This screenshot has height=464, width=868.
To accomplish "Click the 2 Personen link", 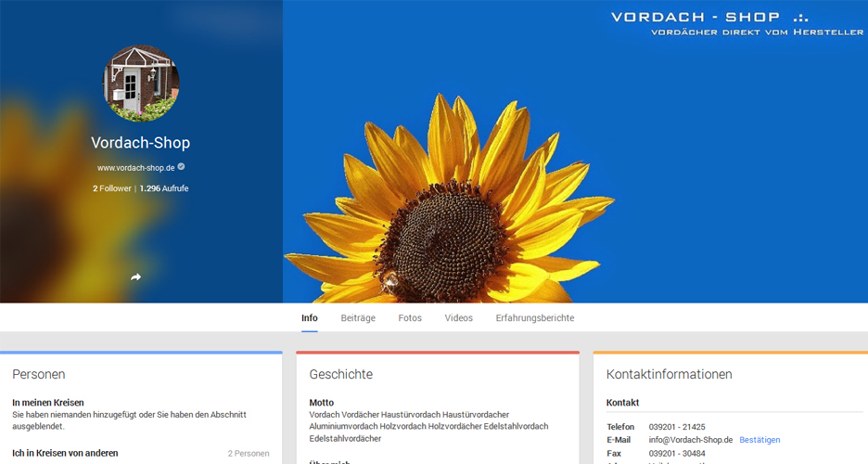I will coord(249,454).
